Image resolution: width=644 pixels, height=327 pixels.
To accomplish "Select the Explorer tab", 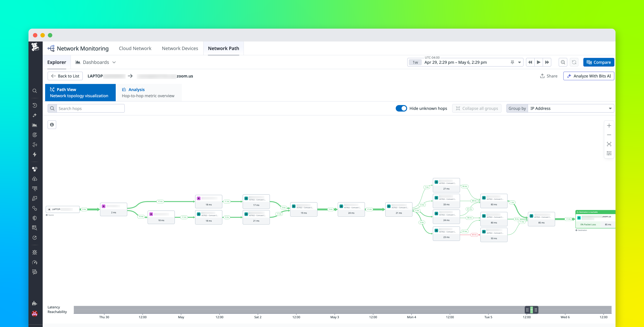I will point(57,62).
